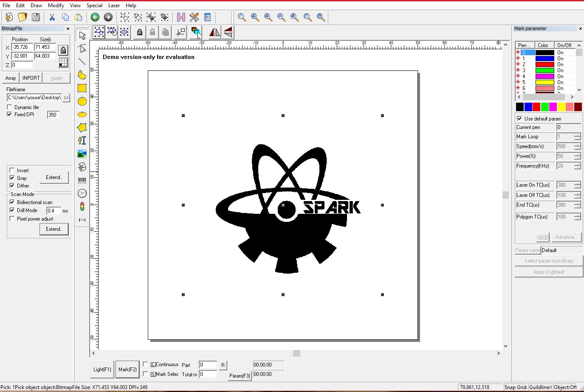Open the Special menu
This screenshot has width=584, height=392.
coord(94,6)
